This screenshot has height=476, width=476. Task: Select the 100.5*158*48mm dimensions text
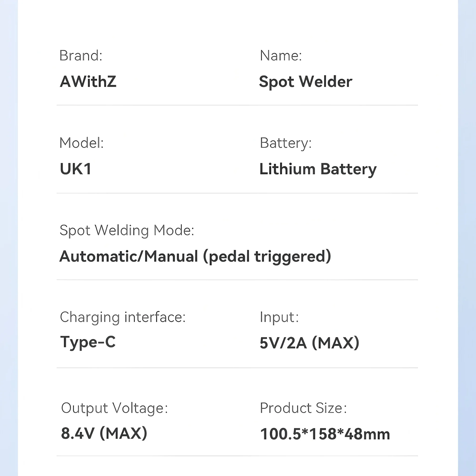pyautogui.click(x=325, y=434)
